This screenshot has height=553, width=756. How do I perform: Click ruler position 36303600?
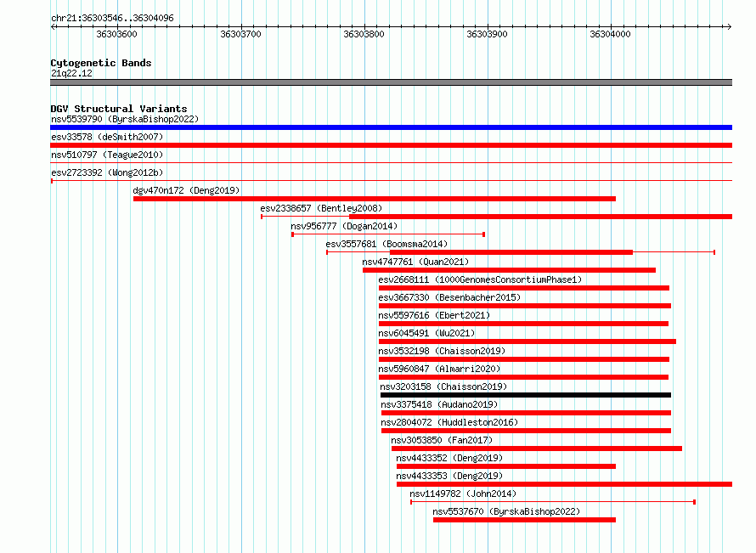116,34
